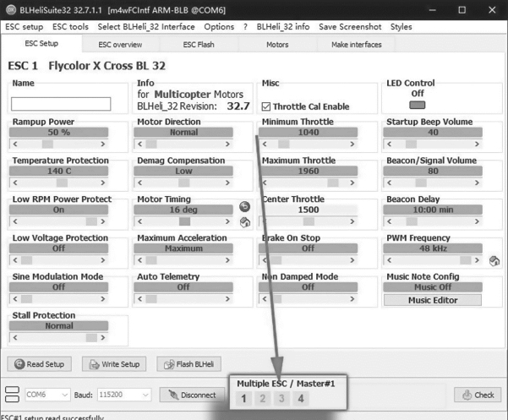Viewport: 508px width, 420px height.
Task: Switch to ESC Flash tab
Action: (199, 45)
